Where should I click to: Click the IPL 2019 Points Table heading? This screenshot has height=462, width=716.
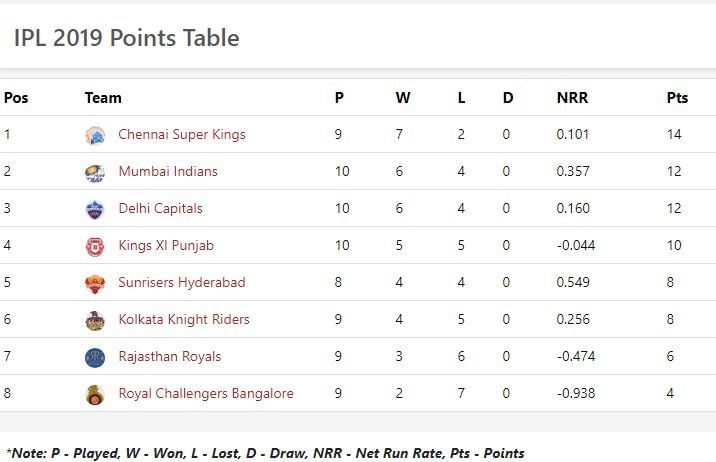pyautogui.click(x=126, y=38)
